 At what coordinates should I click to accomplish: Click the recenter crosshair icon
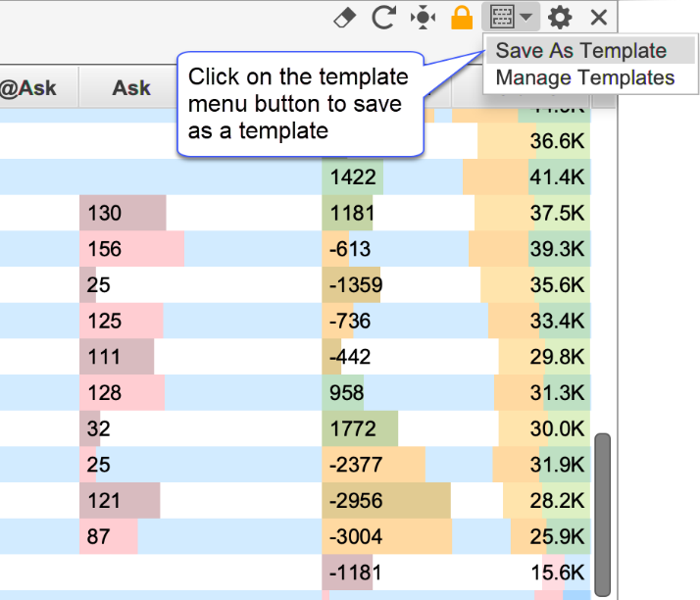pos(423,17)
